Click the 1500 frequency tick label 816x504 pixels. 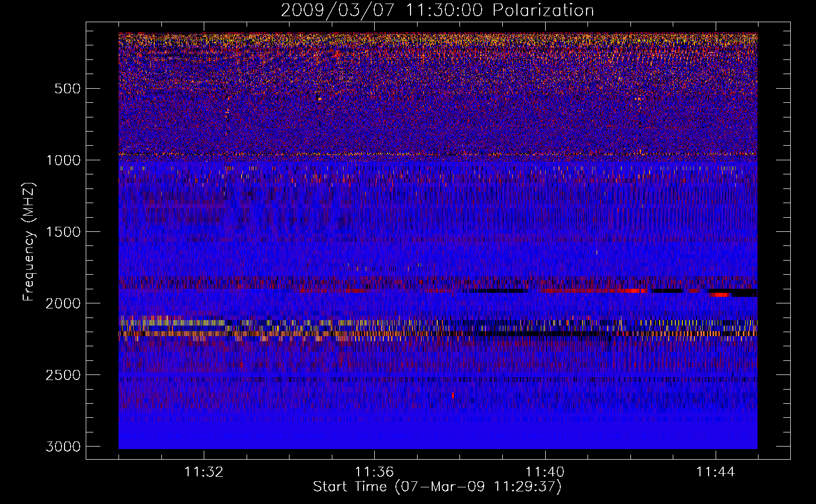click(x=63, y=232)
